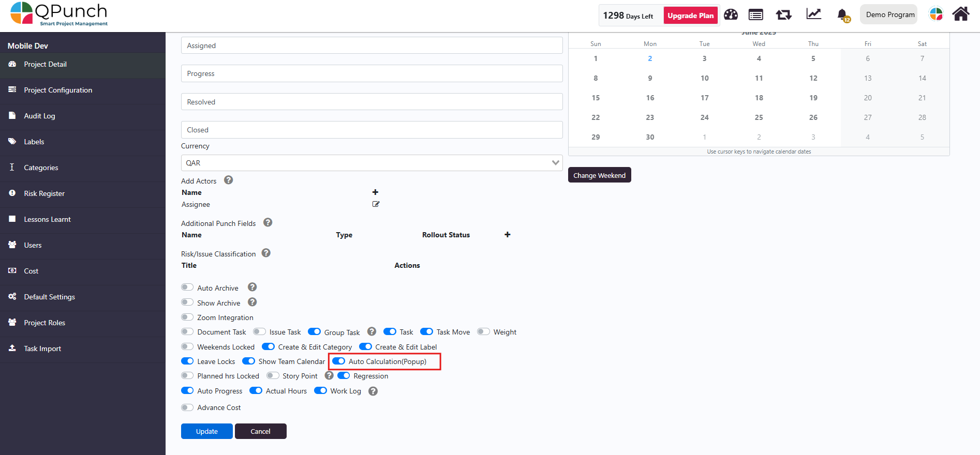The width and height of the screenshot is (980, 455).
Task: Click help icon beside Risk/Issue Classification
Action: click(266, 253)
